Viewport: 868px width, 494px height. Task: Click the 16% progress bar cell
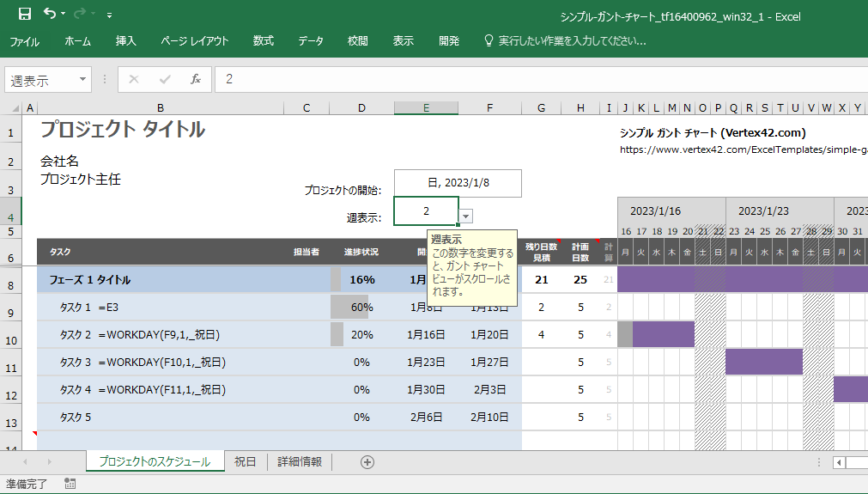point(361,280)
